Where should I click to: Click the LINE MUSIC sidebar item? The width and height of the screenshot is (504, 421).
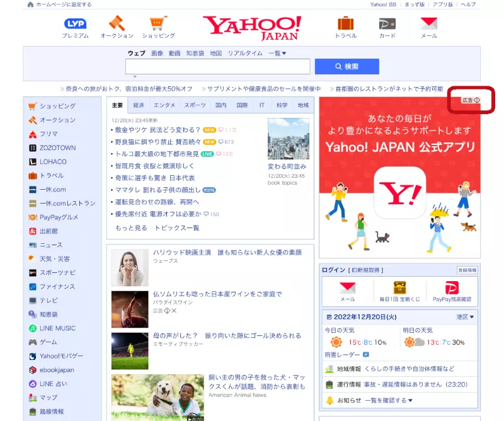click(x=57, y=328)
